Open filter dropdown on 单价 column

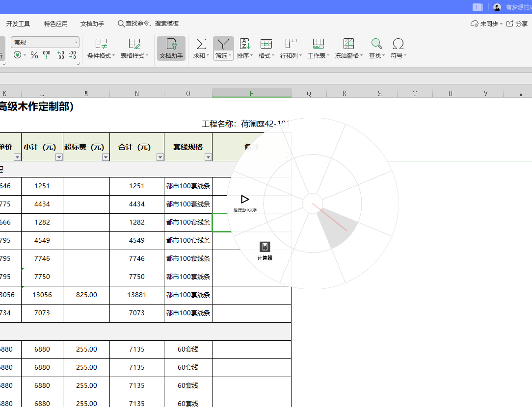pos(17,157)
